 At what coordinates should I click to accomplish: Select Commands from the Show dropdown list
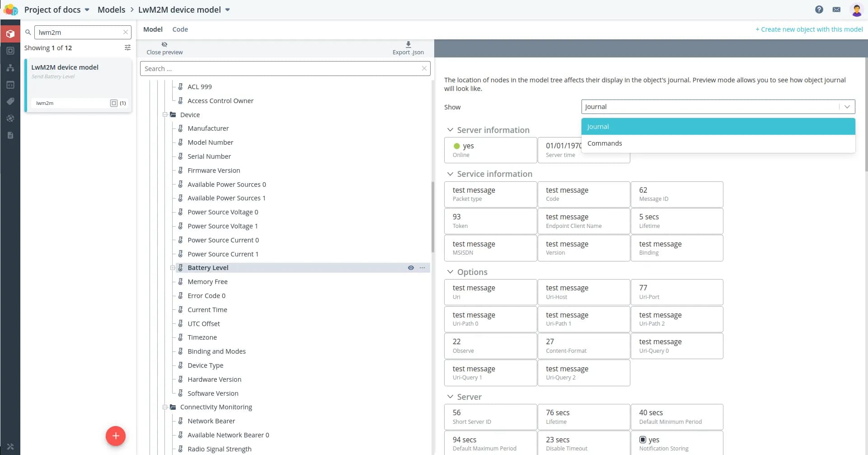[605, 143]
